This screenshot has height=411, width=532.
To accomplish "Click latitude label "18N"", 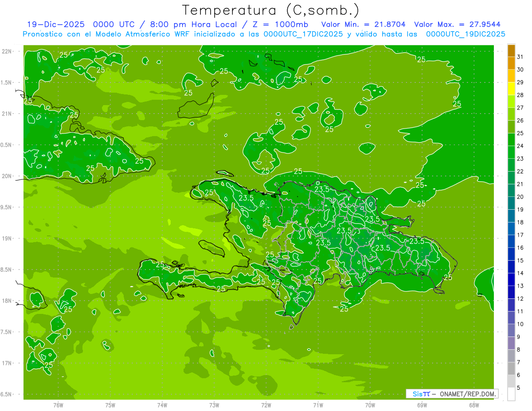I will pos(7,301).
